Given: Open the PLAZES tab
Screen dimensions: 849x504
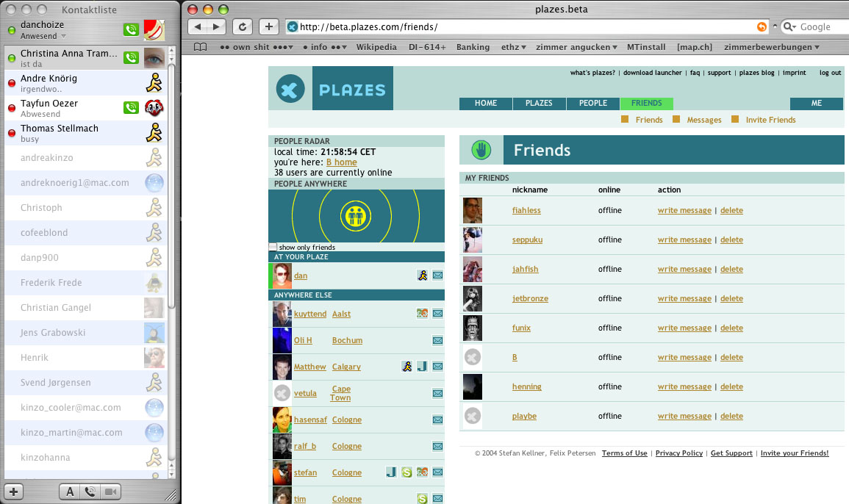Looking at the screenshot, I should (539, 104).
